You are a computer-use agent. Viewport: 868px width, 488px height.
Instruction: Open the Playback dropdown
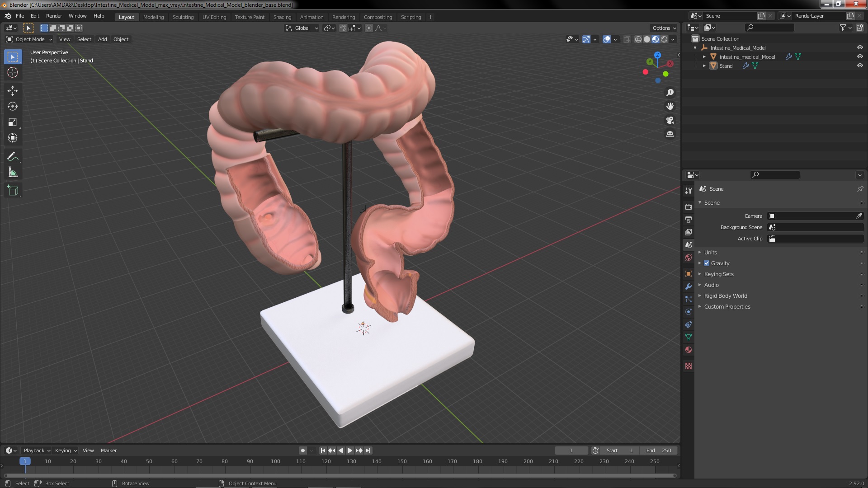(37, 450)
